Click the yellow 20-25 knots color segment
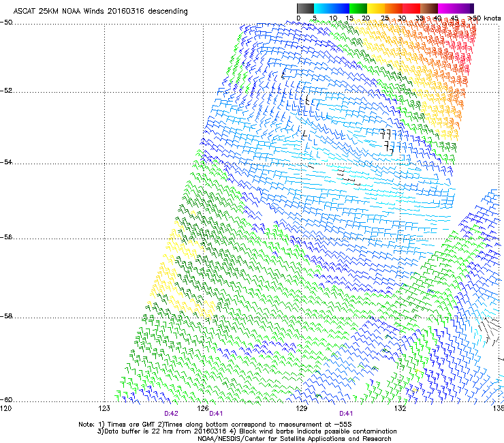The height and width of the screenshot is (443, 504). (x=376, y=8)
